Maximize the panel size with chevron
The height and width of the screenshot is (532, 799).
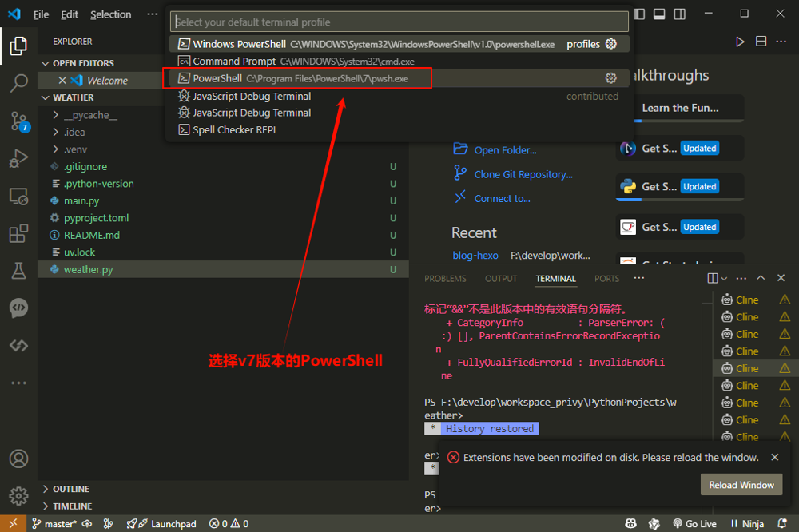tap(760, 278)
